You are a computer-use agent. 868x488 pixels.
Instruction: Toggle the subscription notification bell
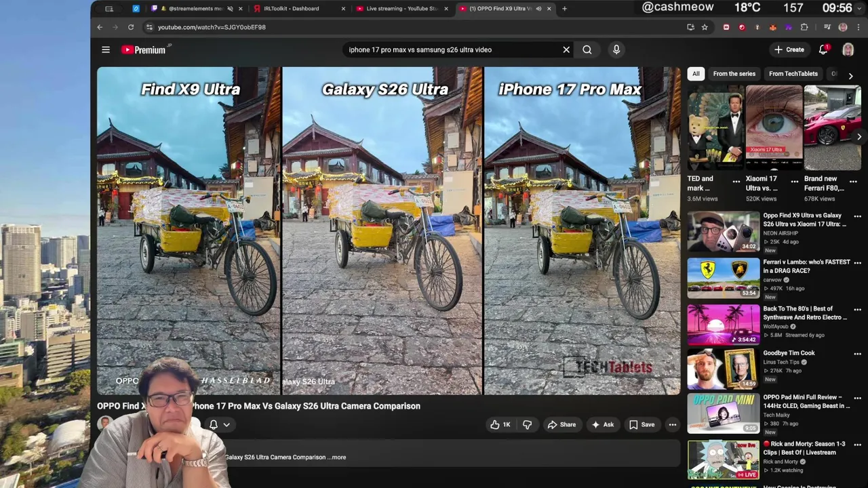tap(214, 424)
